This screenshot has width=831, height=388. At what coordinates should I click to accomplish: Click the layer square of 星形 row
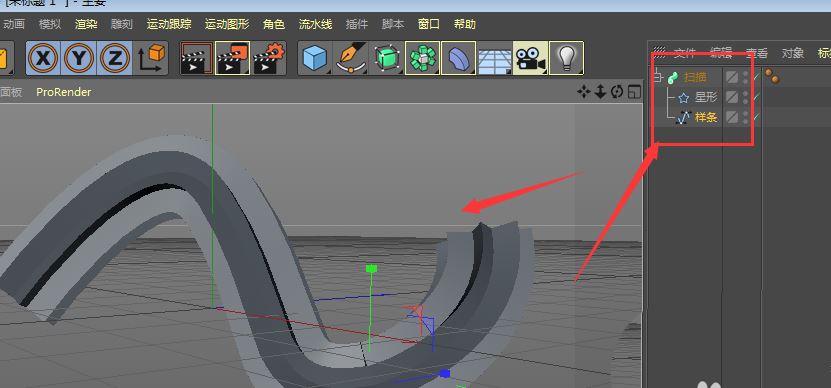732,97
